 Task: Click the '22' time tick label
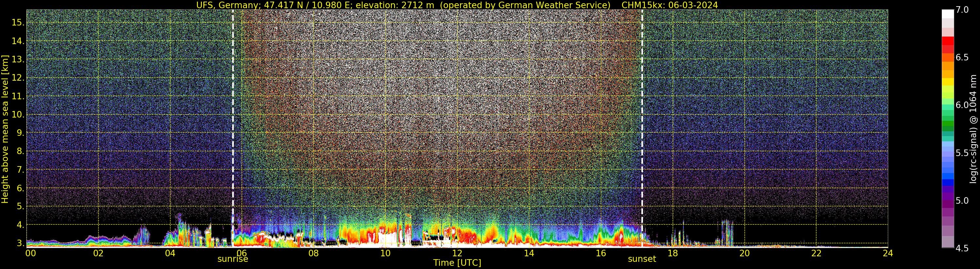tap(816, 253)
